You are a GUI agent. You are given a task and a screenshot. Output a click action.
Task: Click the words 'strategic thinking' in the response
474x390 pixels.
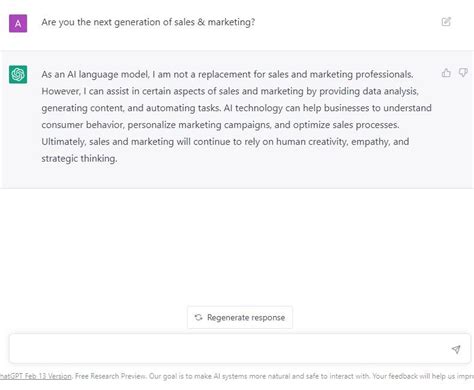[x=79, y=158]
